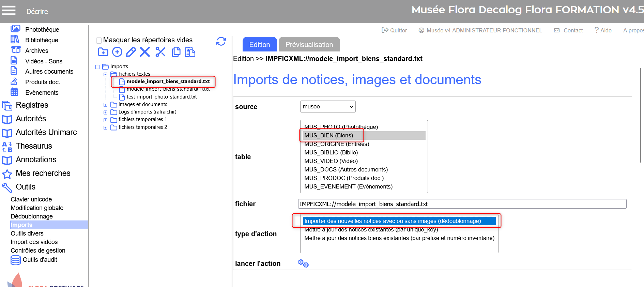Switch to the Prévisualisation tab
Image resolution: width=644 pixels, height=287 pixels.
coord(309,44)
